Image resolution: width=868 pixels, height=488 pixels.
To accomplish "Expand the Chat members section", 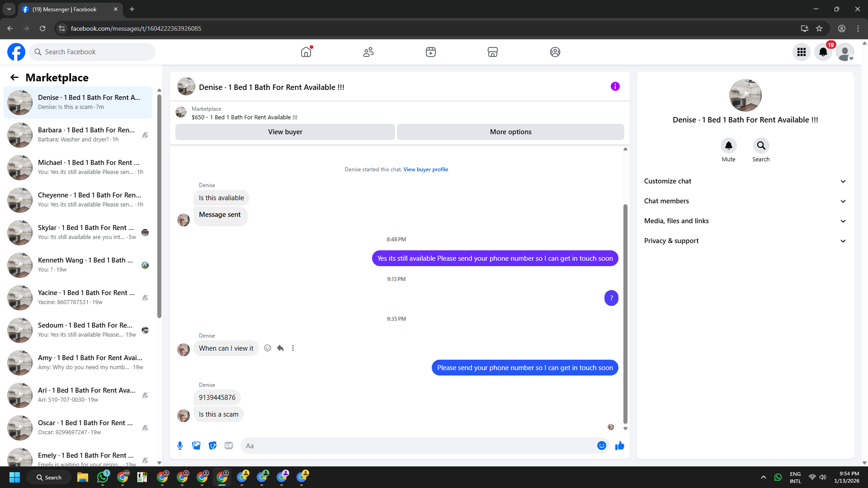I will 745,201.
